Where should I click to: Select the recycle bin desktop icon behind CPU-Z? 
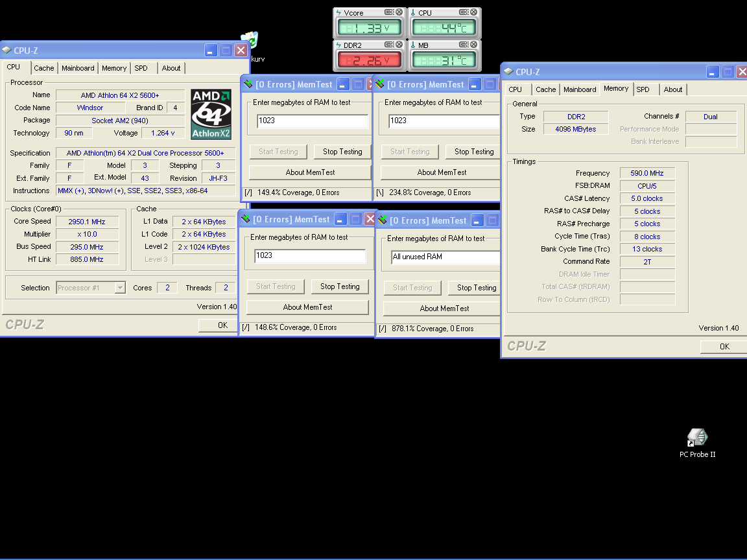[x=251, y=39]
